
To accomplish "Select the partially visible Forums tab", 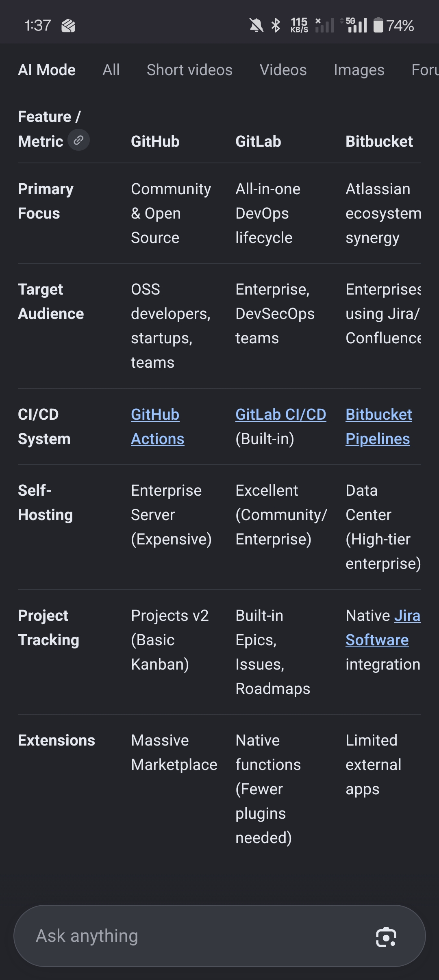I will (425, 70).
